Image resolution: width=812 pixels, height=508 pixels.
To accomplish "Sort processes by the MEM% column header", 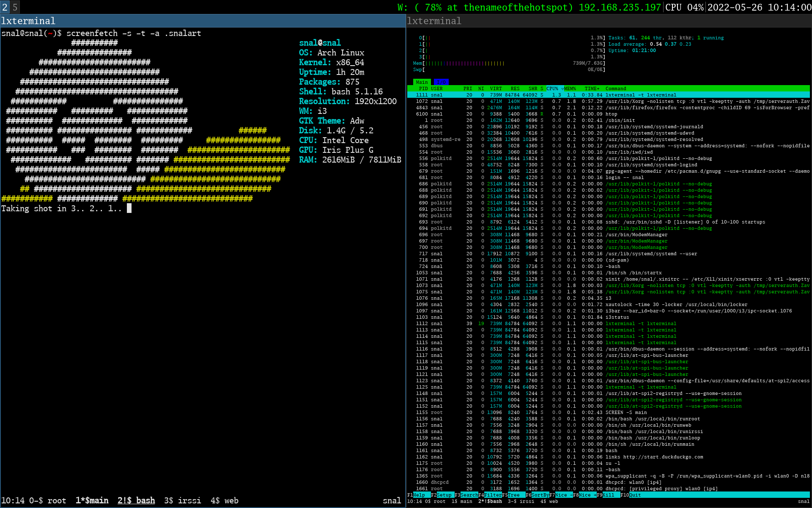I will [x=571, y=88].
